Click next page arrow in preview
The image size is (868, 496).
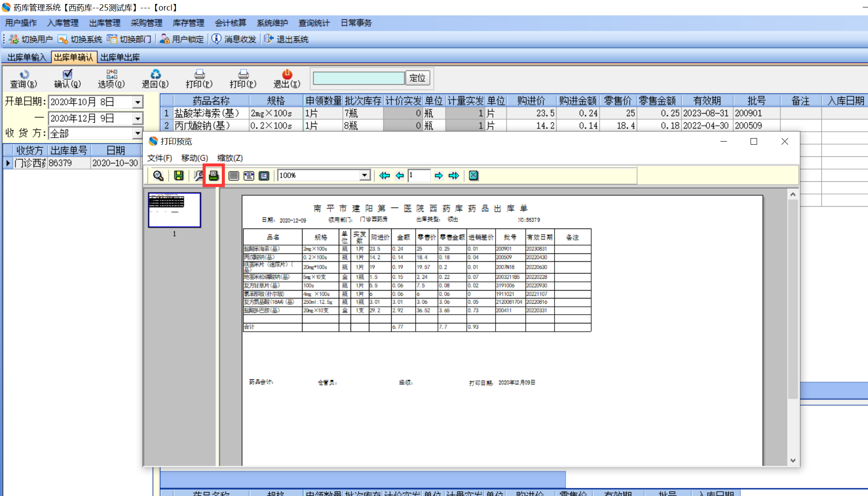pos(439,176)
